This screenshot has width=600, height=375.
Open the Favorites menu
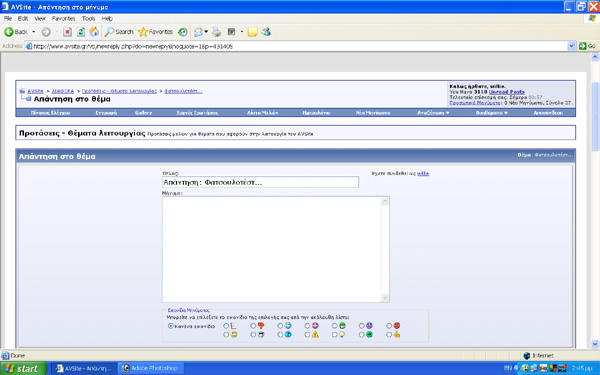pyautogui.click(x=64, y=18)
